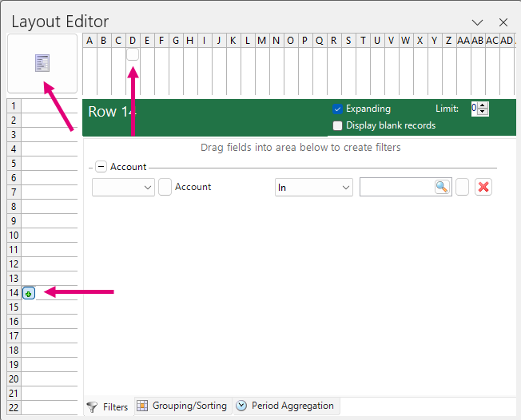Viewport: 521px width, 420px height.
Task: Increase the Limit value with up arrow
Action: click(x=483, y=105)
